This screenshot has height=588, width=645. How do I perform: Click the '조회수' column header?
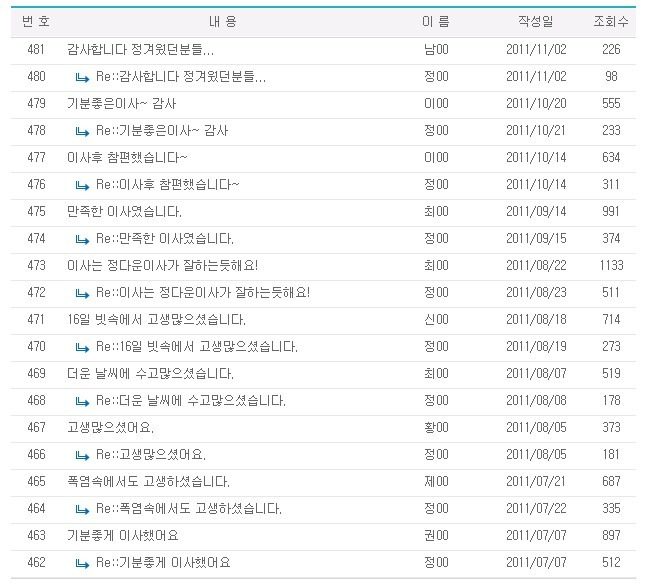[611, 21]
